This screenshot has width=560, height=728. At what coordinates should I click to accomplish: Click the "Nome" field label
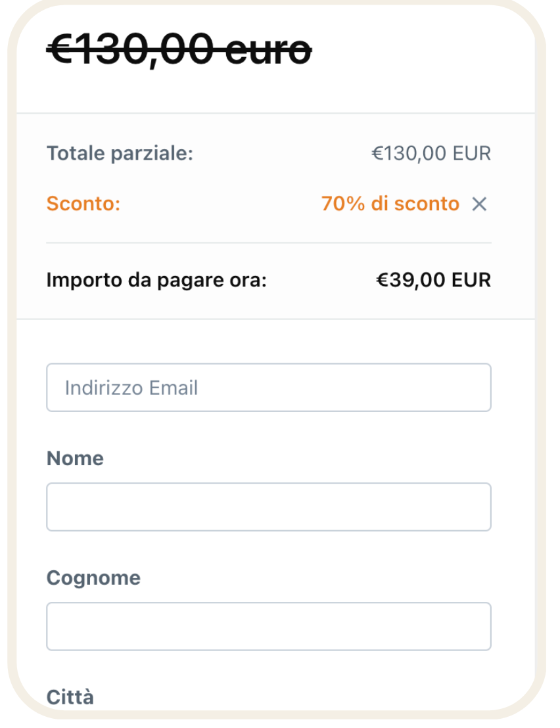click(x=75, y=458)
